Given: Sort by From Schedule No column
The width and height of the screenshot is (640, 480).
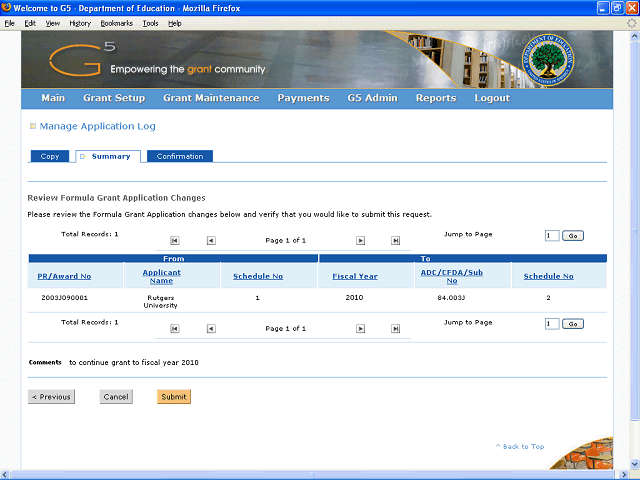Looking at the screenshot, I should click(x=258, y=276).
